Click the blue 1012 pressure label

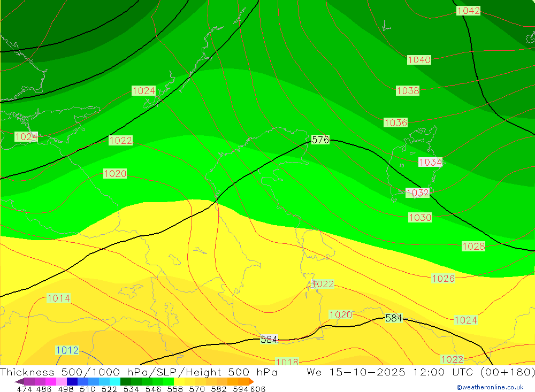[67, 350]
